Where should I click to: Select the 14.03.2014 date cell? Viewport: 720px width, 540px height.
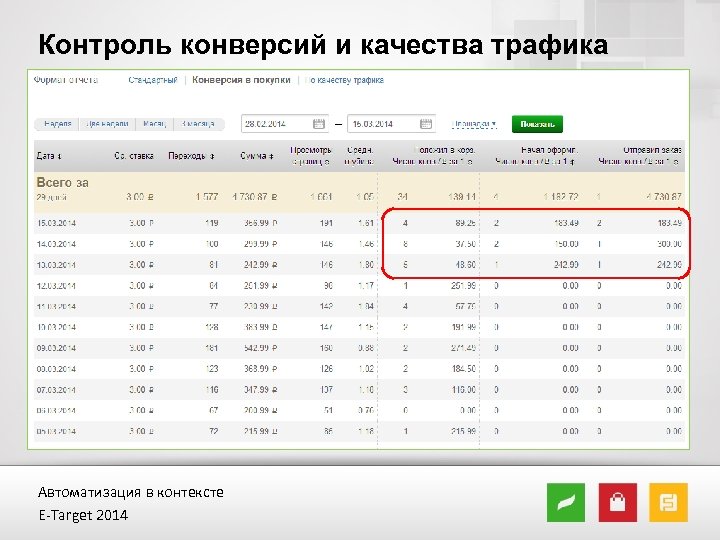(56, 244)
